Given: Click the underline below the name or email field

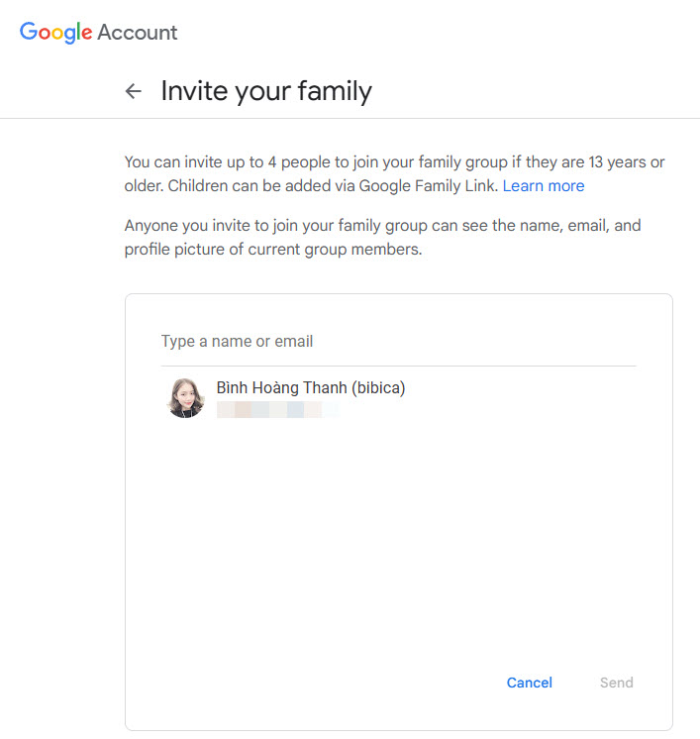Looking at the screenshot, I should [x=398, y=366].
